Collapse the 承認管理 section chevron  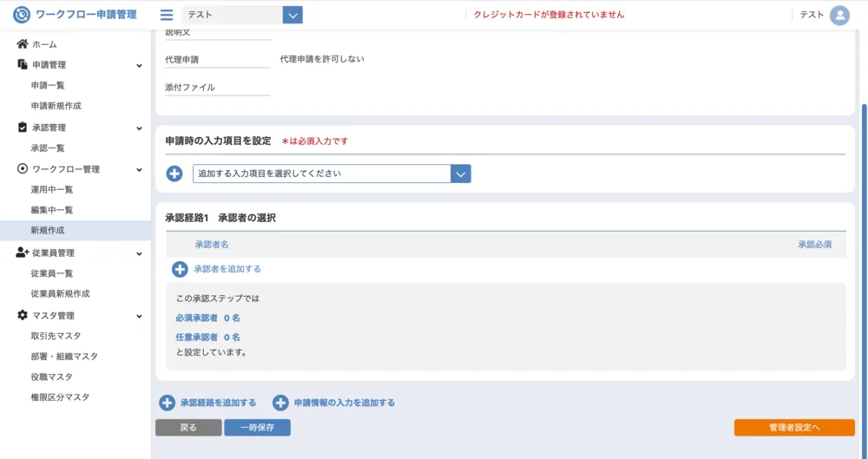point(139,128)
